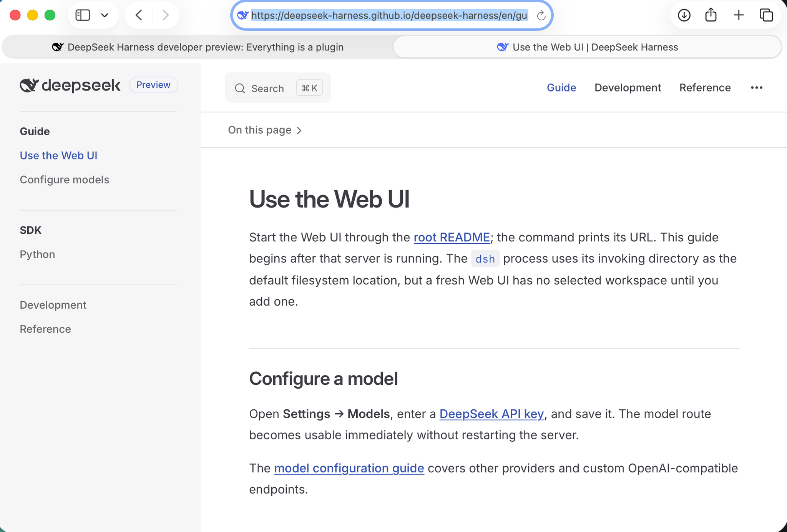
Task: Open Python under SDK in the sidebar
Action: coord(37,254)
